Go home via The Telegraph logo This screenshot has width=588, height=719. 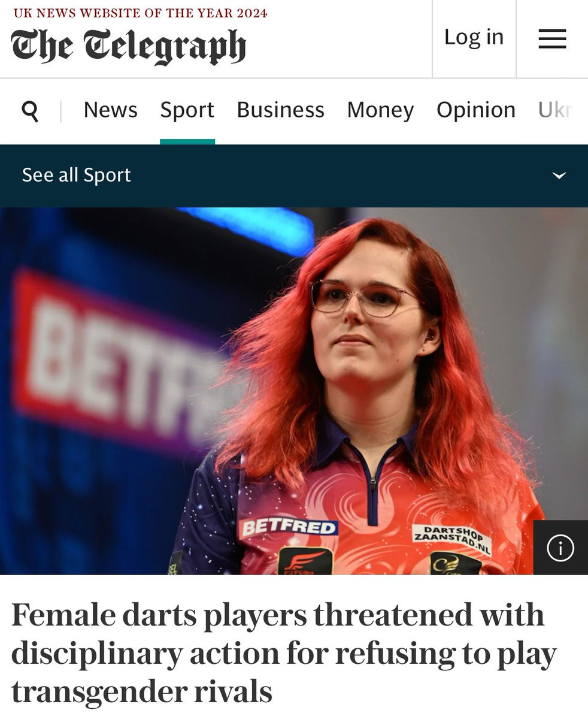click(x=128, y=47)
